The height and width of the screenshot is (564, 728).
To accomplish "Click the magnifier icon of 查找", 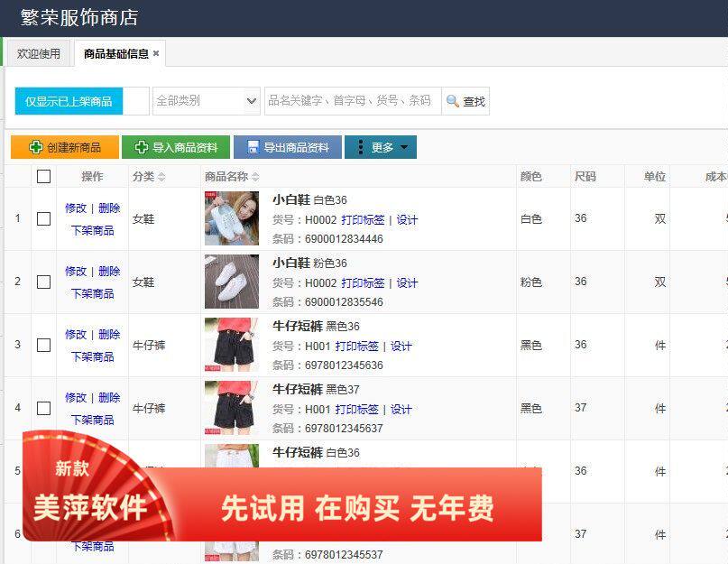I will pos(452,101).
